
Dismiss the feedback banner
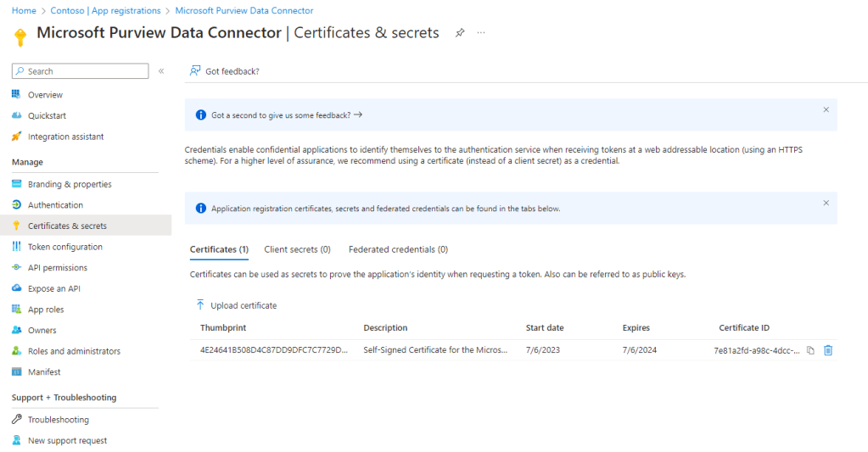click(826, 109)
